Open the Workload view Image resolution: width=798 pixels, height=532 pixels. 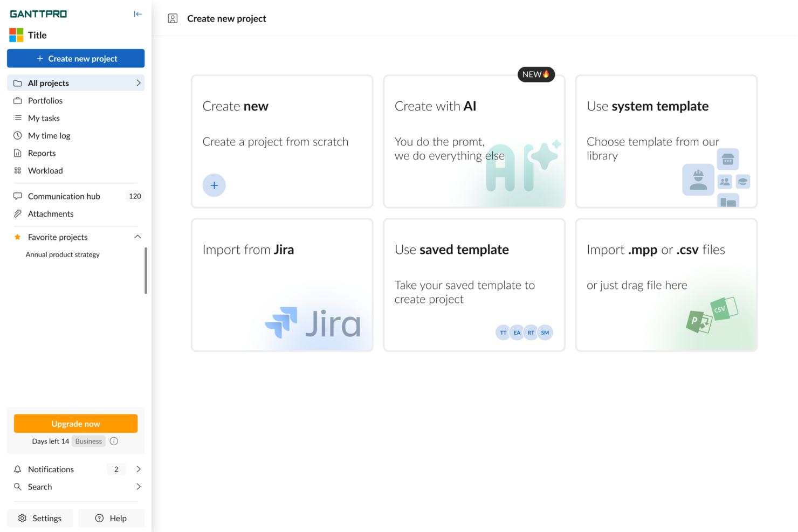[75, 170]
